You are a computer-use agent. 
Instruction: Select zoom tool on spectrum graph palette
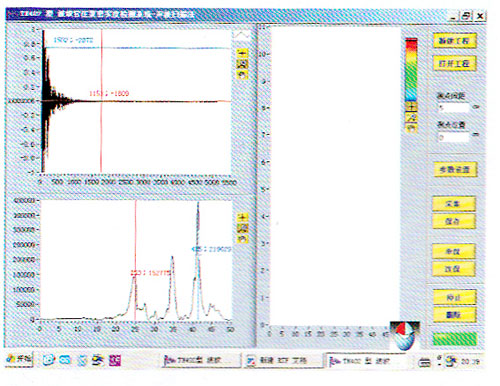(x=243, y=228)
